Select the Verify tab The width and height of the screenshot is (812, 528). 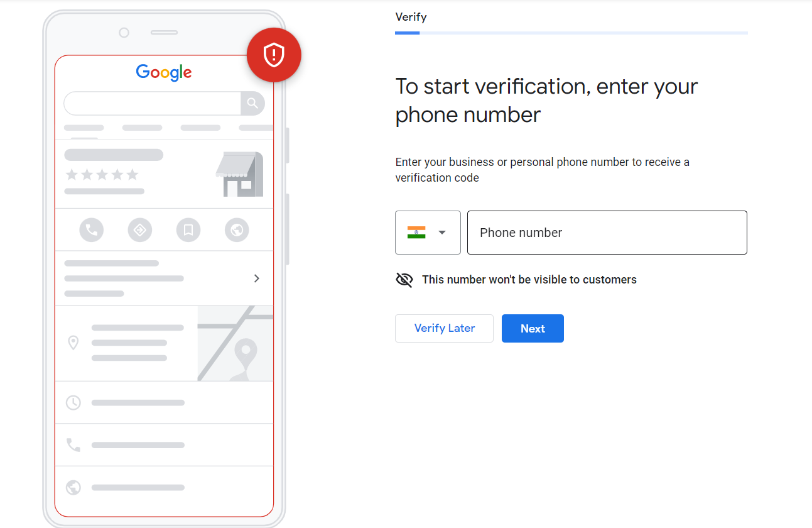coord(411,17)
